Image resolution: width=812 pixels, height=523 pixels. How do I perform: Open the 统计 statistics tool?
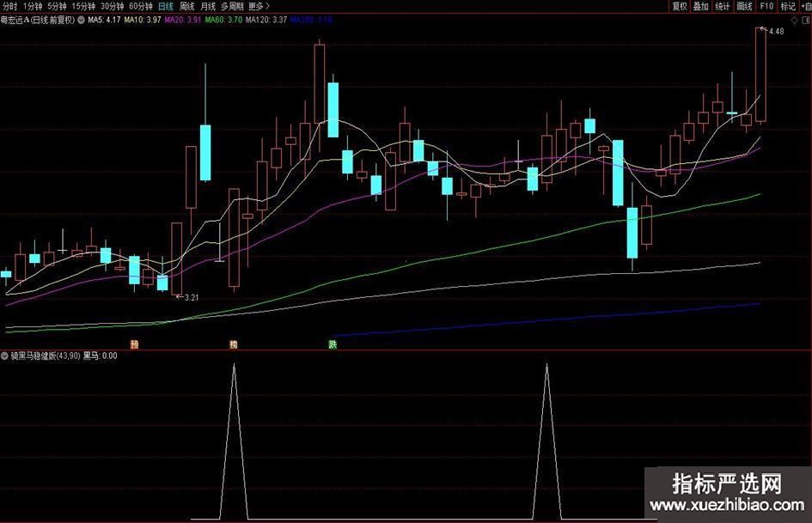[723, 6]
